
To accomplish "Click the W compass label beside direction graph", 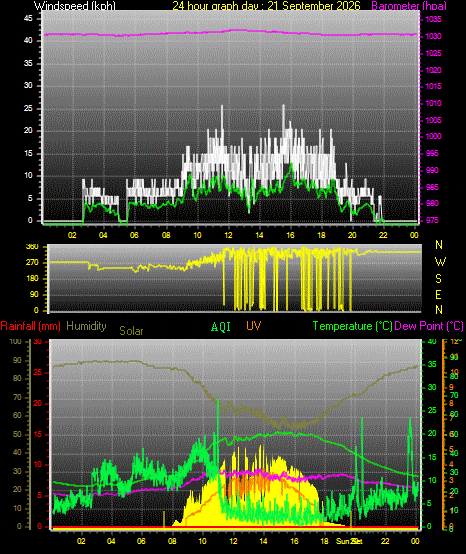I will pyautogui.click(x=440, y=262).
